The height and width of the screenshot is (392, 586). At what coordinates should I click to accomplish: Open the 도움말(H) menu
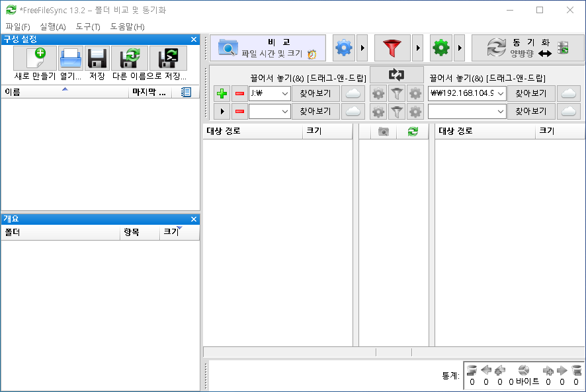pos(127,27)
